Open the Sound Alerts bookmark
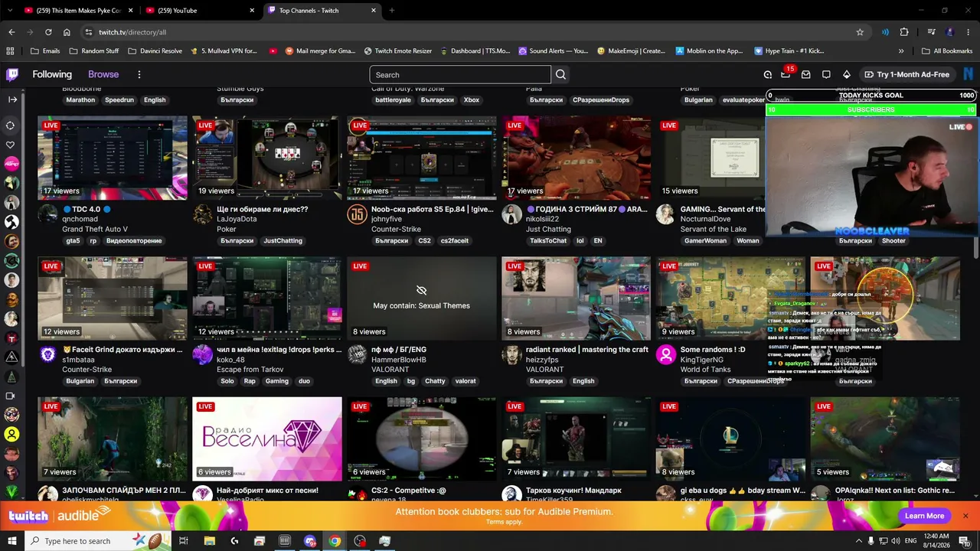The height and width of the screenshot is (551, 980). (x=554, y=51)
